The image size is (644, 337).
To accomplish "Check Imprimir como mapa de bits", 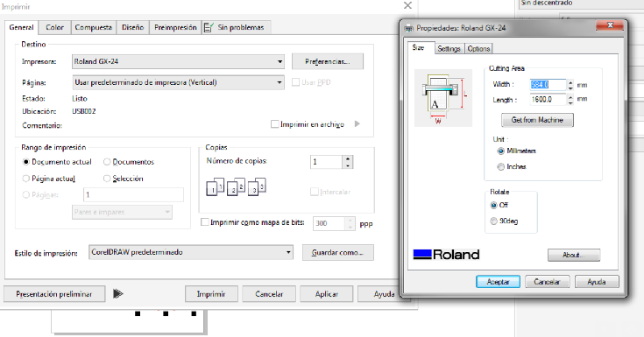I will click(204, 222).
